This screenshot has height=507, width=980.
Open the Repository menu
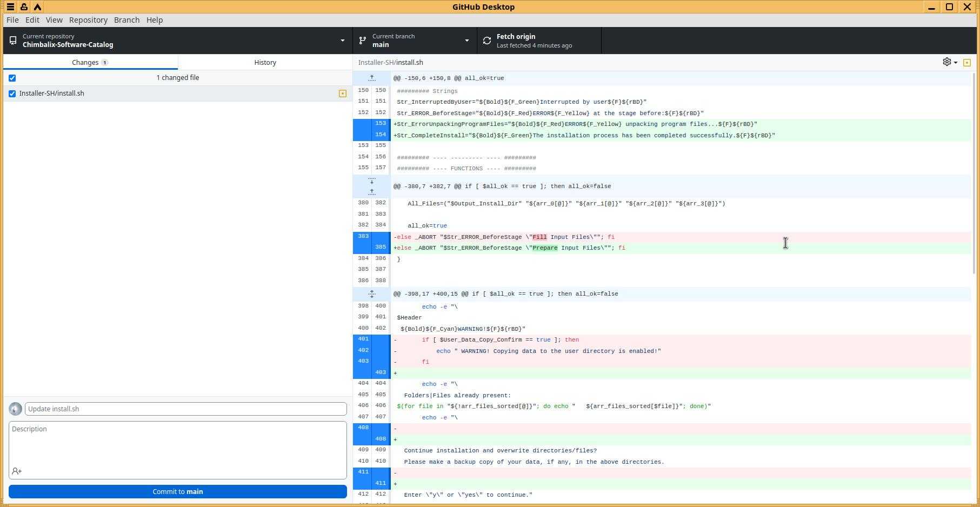(x=88, y=20)
